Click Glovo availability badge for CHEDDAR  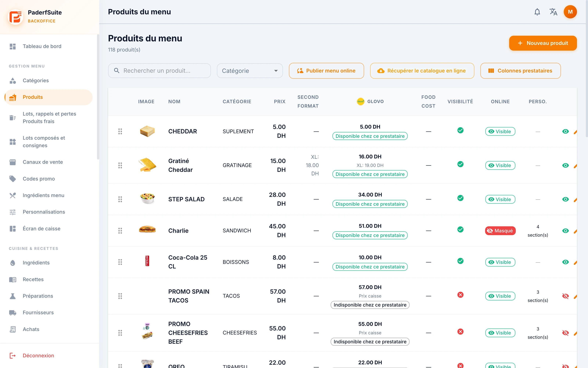tap(370, 136)
